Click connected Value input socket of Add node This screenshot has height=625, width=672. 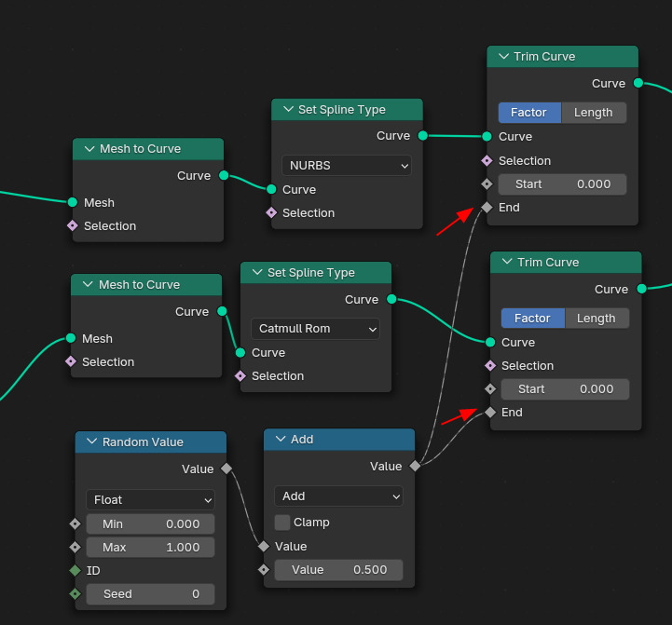pos(264,546)
